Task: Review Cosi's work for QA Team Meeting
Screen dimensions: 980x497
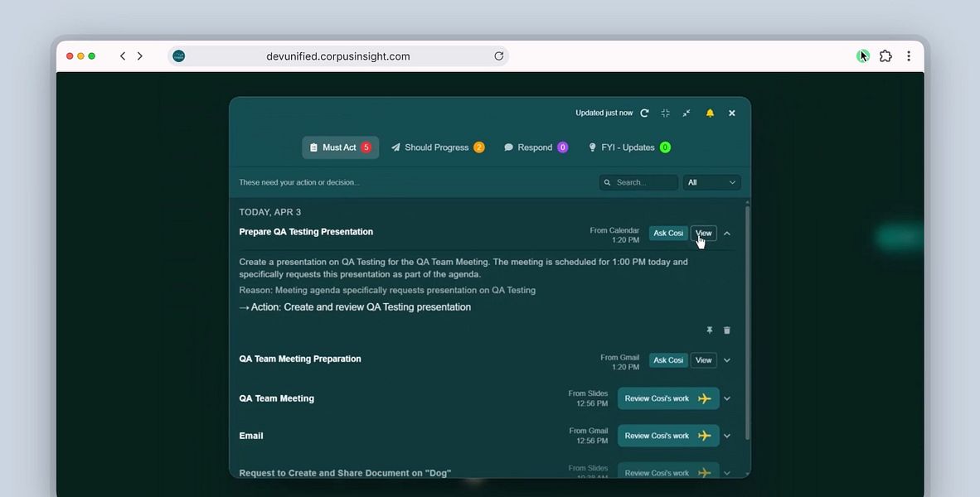Action: point(668,398)
